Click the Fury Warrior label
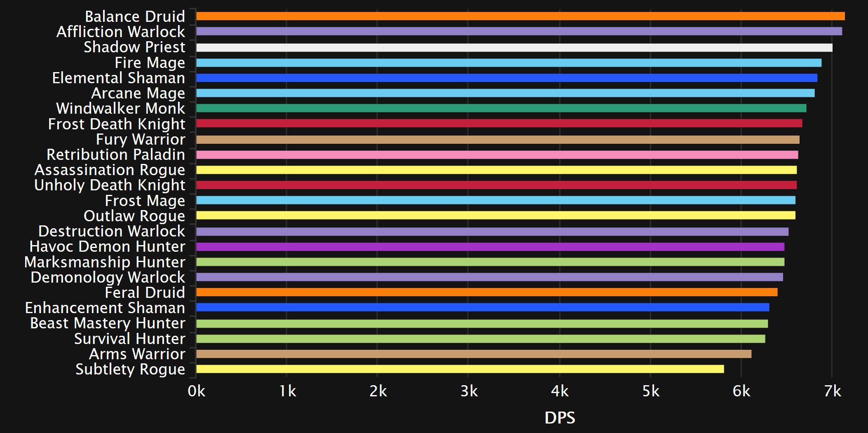 141,139
